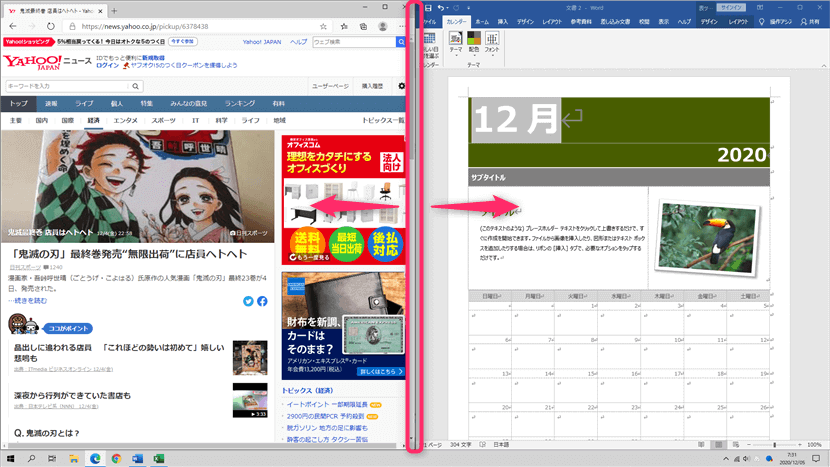Click keyword search magnifier icon
The height and width of the screenshot is (467, 830).
[x=136, y=86]
